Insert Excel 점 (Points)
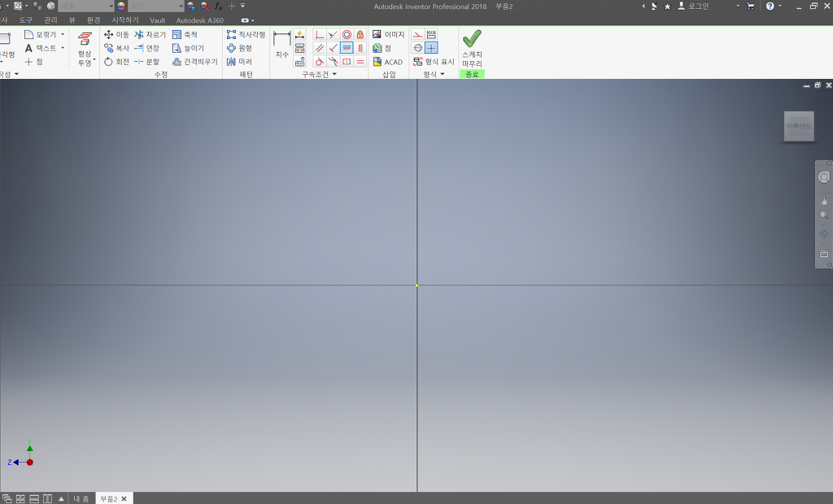 [x=382, y=48]
